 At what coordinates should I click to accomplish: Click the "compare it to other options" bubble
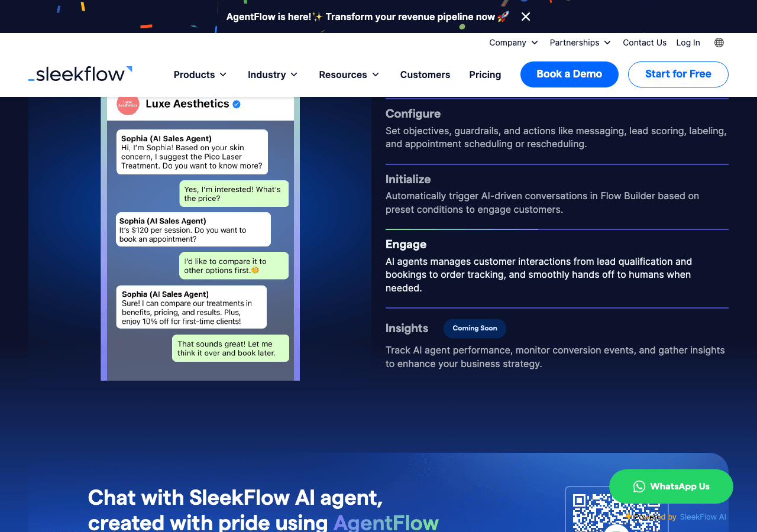[x=234, y=265]
